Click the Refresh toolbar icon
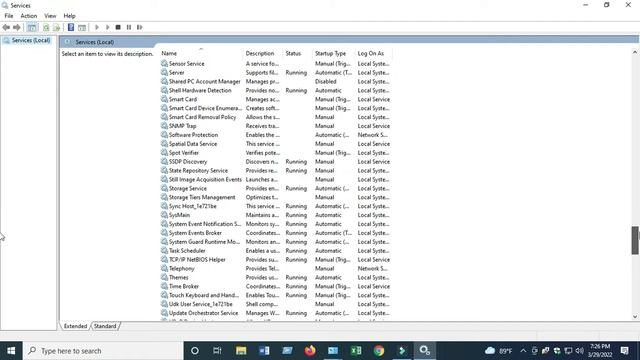The width and height of the screenshot is (640, 360). [46, 27]
